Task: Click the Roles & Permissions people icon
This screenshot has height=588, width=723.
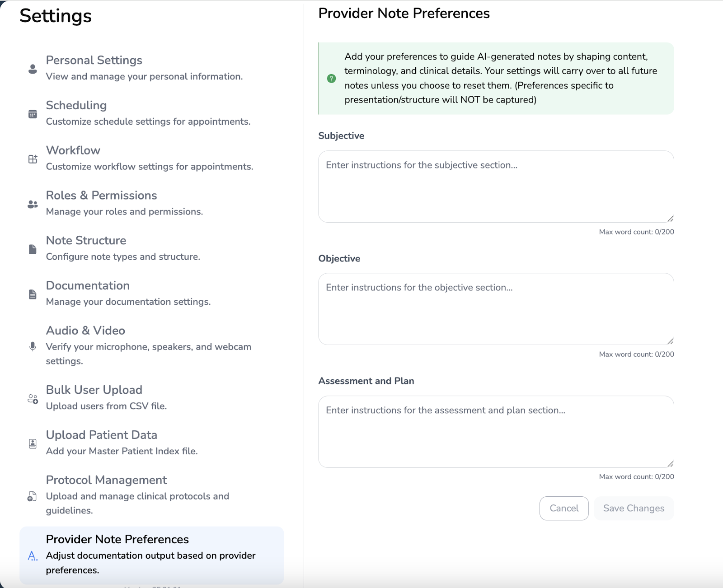Action: [x=33, y=204]
